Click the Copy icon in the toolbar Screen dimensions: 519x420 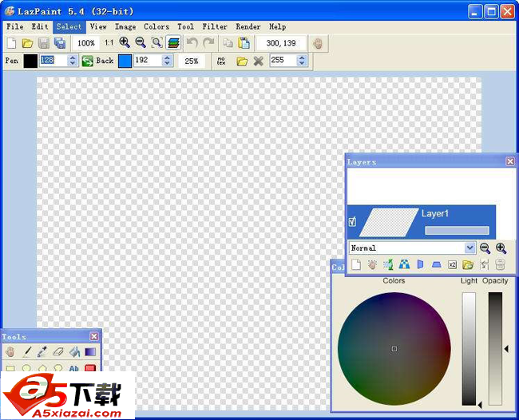click(x=228, y=42)
